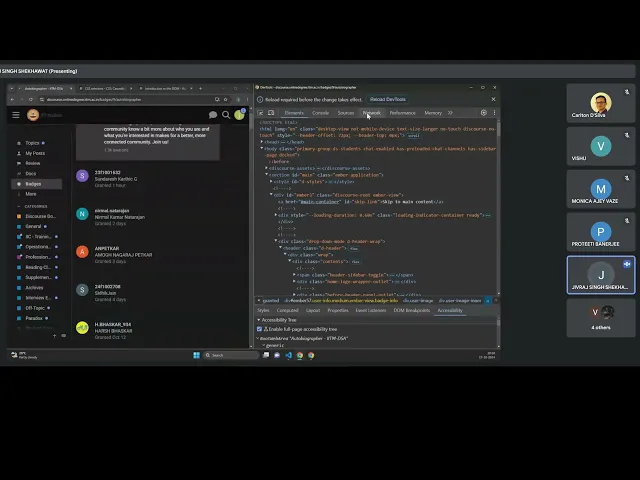Toggle the Discourse hamburger sidebar menu
This screenshot has width=640, height=480.
[16, 115]
